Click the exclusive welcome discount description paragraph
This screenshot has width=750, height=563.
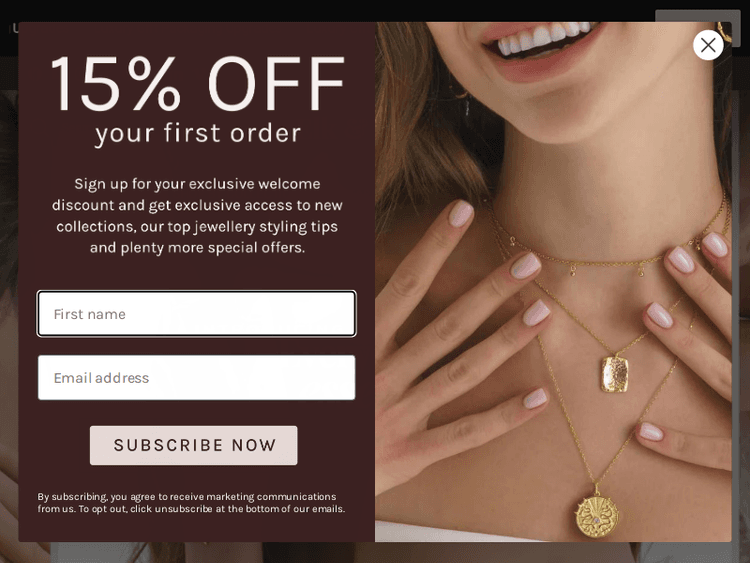coord(197,216)
